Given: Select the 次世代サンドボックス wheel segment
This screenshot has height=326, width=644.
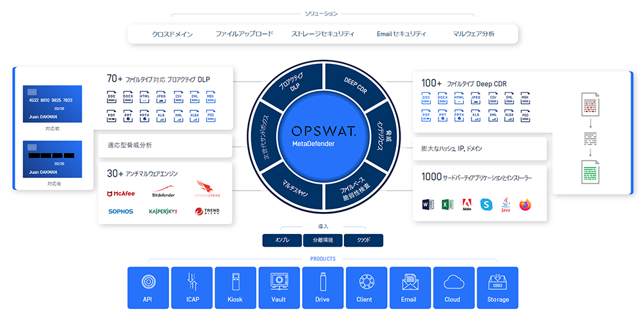Looking at the screenshot, I should coord(265,138).
